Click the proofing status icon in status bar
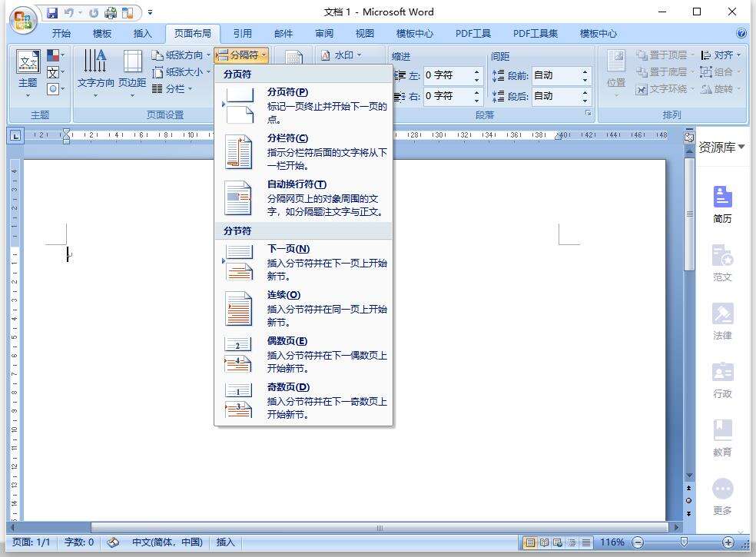Viewport: 756px width, 557px height. [113, 542]
